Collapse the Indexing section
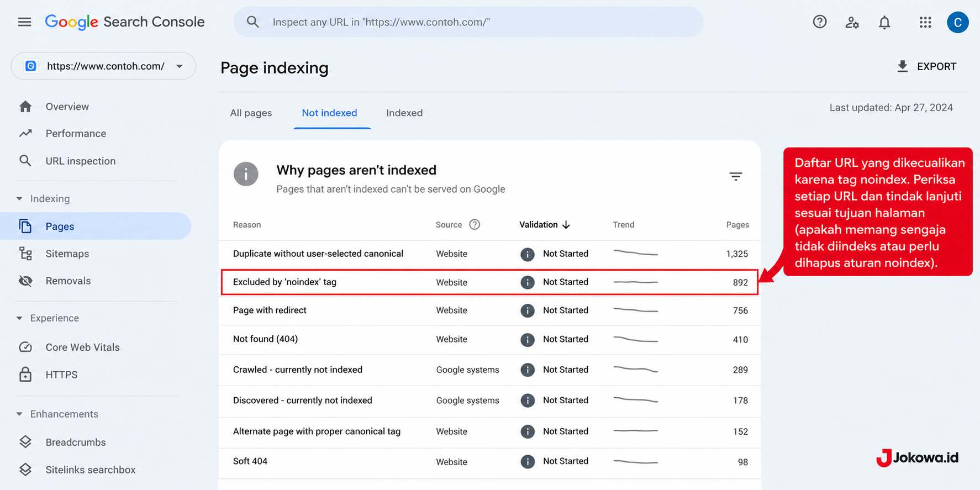 pyautogui.click(x=19, y=199)
